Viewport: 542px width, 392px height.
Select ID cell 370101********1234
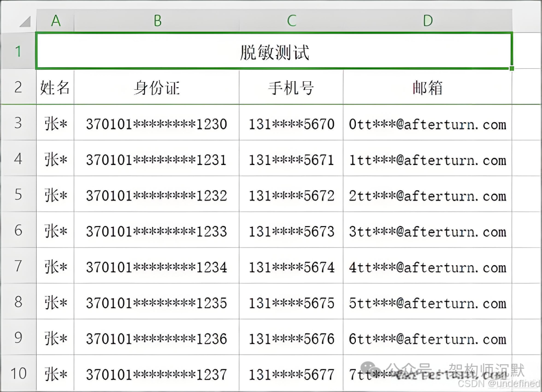pyautogui.click(x=157, y=266)
